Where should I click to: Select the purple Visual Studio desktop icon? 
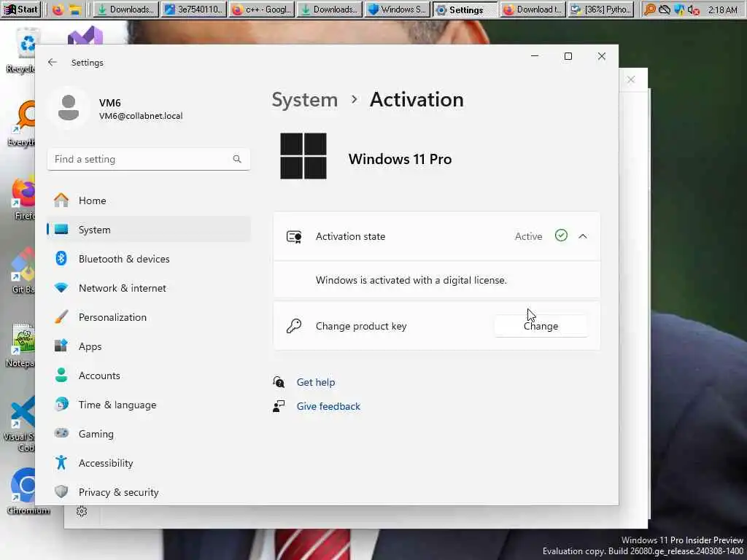point(85,36)
